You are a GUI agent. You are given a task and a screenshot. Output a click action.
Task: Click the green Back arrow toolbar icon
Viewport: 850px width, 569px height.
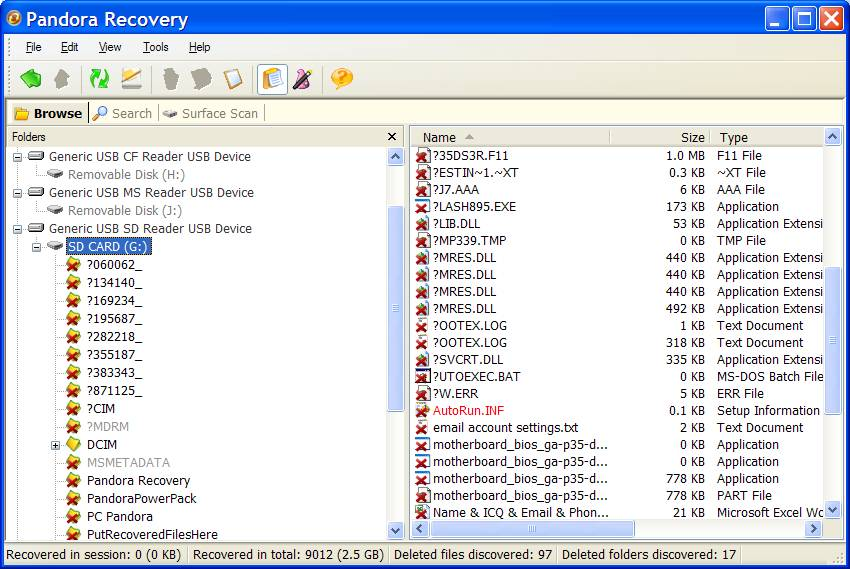[31, 78]
